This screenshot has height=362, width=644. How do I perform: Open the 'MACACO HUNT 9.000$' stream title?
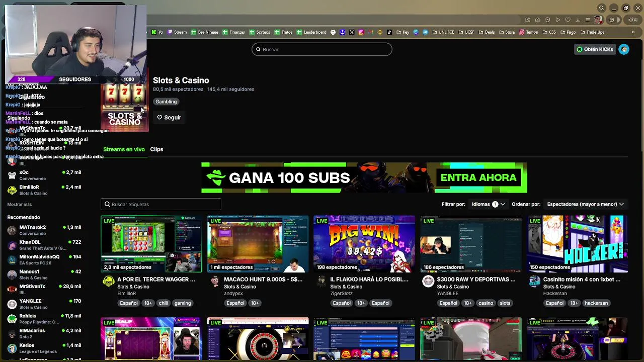click(x=263, y=280)
